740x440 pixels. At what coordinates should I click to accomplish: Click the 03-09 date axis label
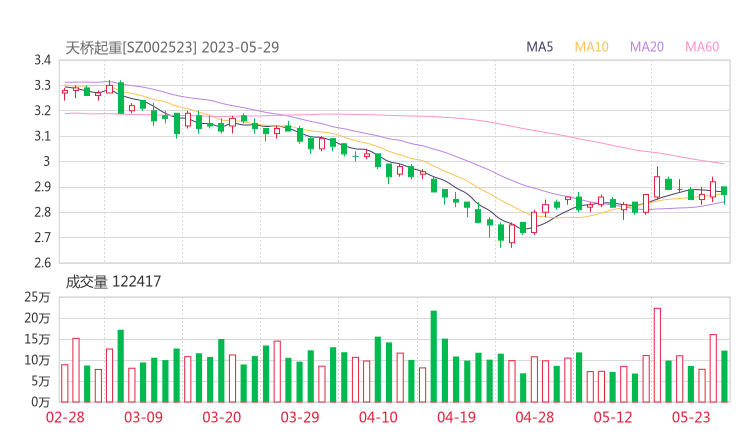tap(143, 417)
